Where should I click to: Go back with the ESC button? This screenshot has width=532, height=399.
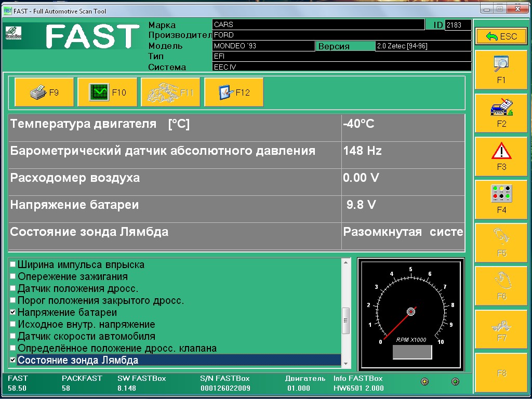point(501,36)
